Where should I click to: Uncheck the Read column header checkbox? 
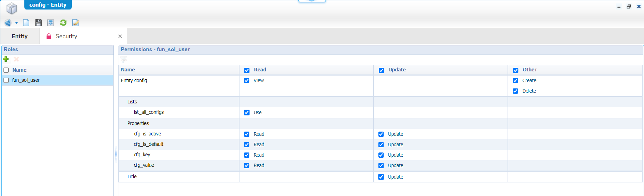coord(247,70)
